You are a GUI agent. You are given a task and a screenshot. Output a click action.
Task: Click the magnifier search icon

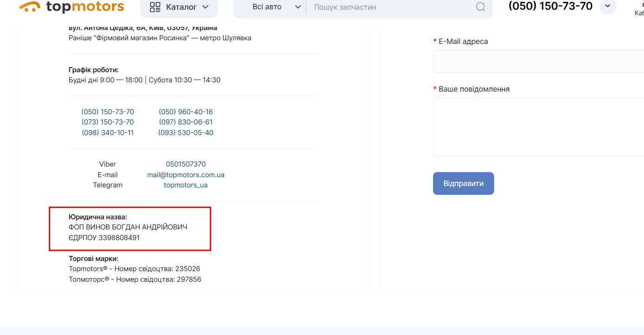coord(481,7)
